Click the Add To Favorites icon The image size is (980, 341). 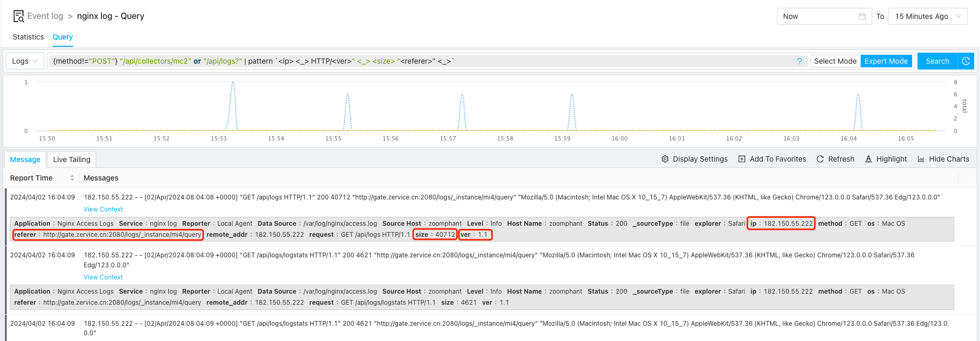point(742,159)
